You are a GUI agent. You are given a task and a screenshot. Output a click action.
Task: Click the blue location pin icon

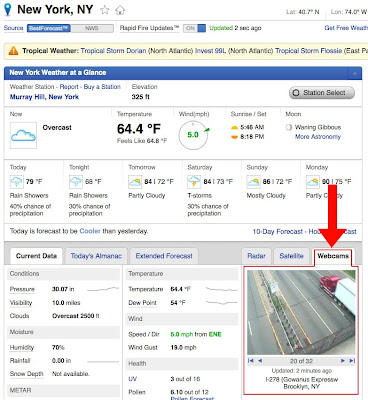coord(8,10)
